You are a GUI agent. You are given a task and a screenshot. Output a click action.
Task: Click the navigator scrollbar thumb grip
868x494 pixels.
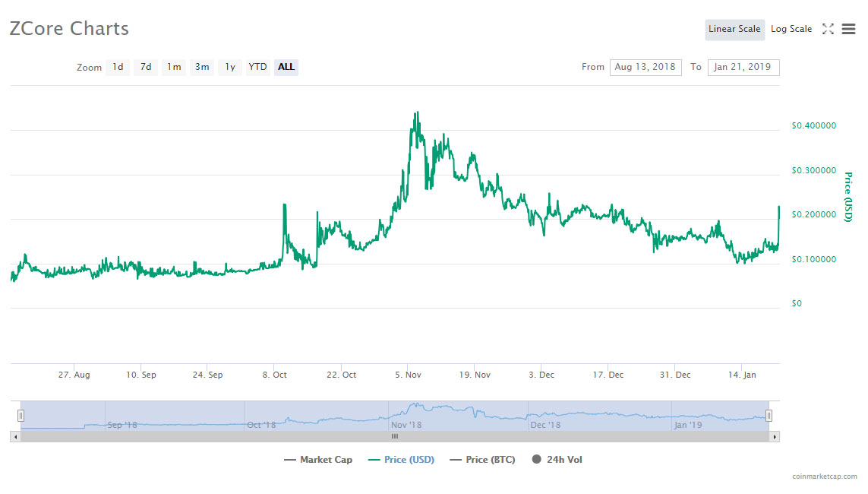[x=395, y=437]
